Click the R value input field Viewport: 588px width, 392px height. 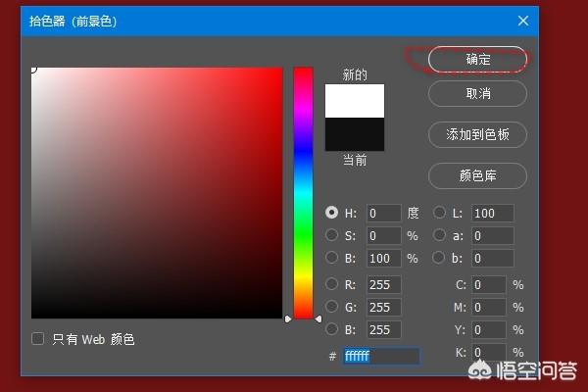tap(383, 285)
